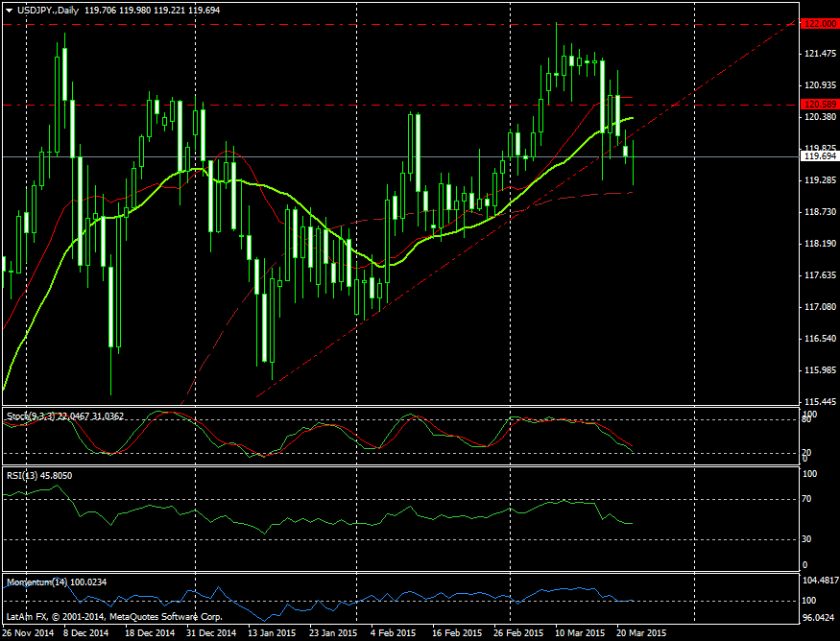Click the 10 Mar 2015 date label
Viewport: 840px width, 641px height.
coord(580,633)
